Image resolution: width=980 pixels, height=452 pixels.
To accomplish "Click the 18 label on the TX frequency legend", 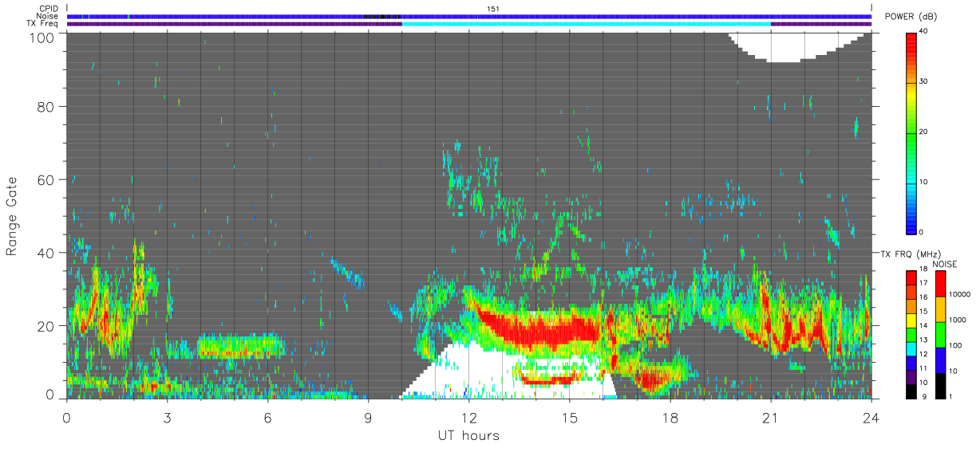I will click(924, 271).
